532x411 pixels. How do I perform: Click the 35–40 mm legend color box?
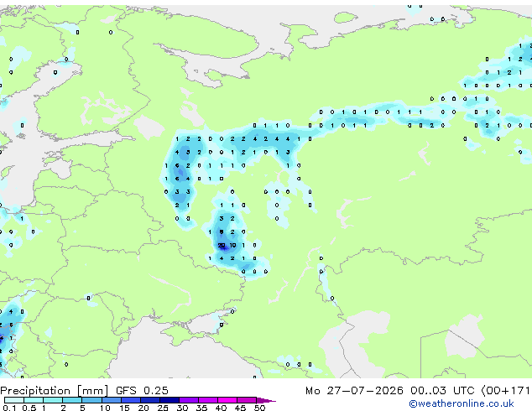[208, 400]
